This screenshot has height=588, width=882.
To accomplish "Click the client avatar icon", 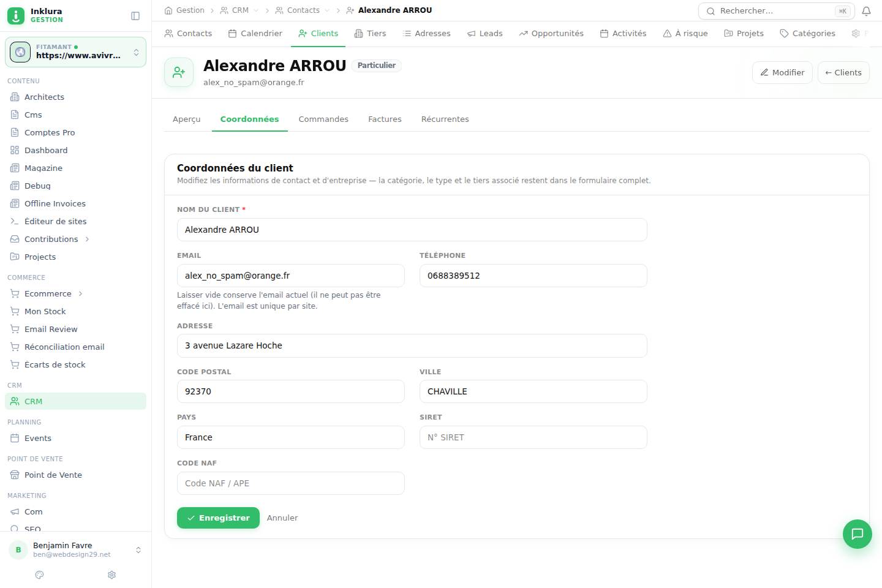I will click(179, 72).
